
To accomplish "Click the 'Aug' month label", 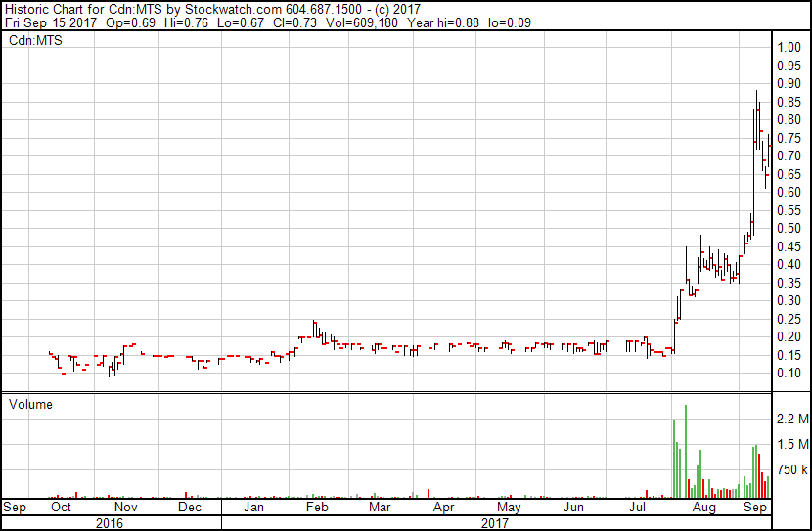I will click(704, 508).
